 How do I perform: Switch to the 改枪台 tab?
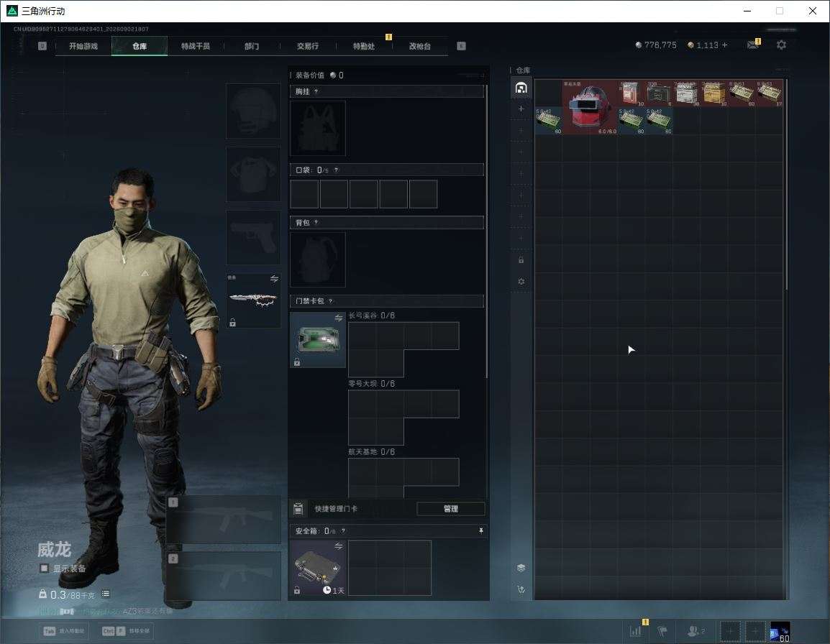click(x=420, y=46)
